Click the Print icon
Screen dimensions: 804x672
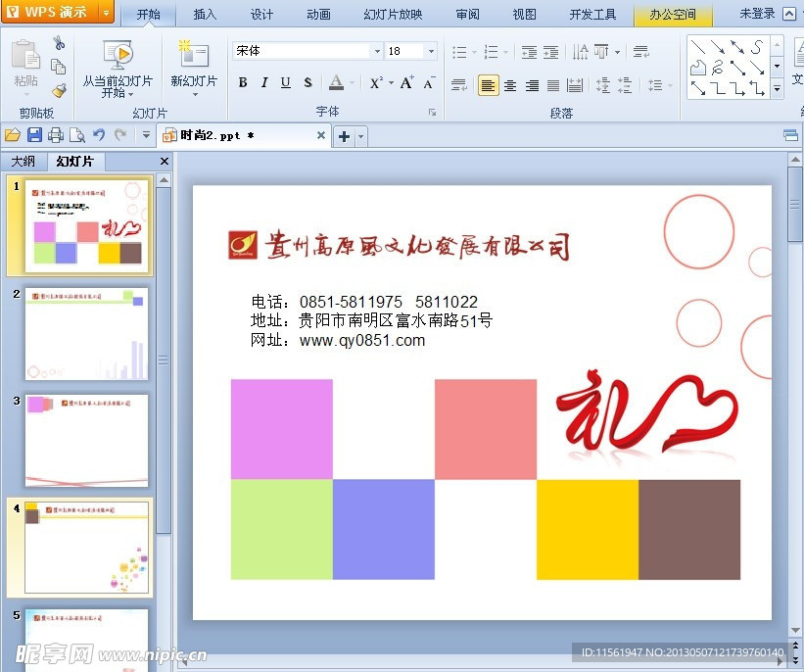(56, 135)
